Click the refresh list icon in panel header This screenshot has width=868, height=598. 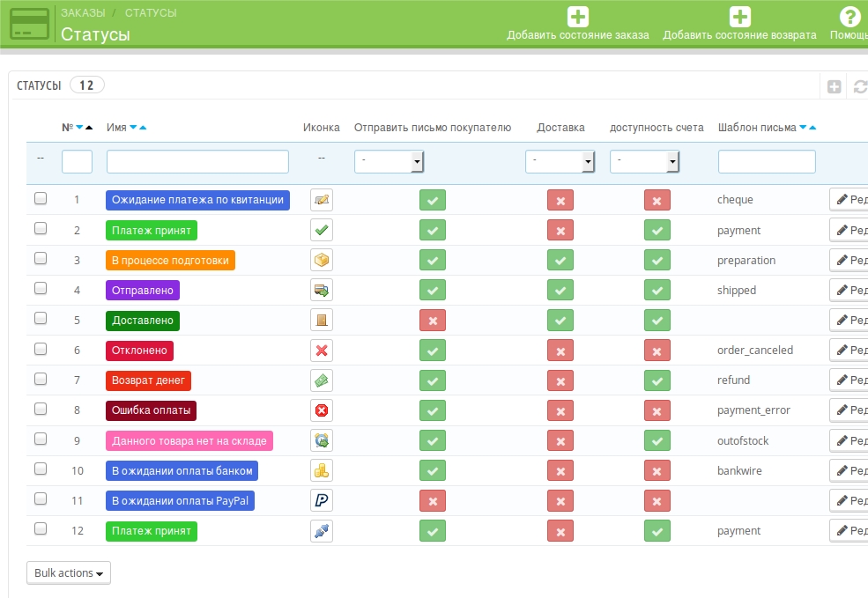860,86
